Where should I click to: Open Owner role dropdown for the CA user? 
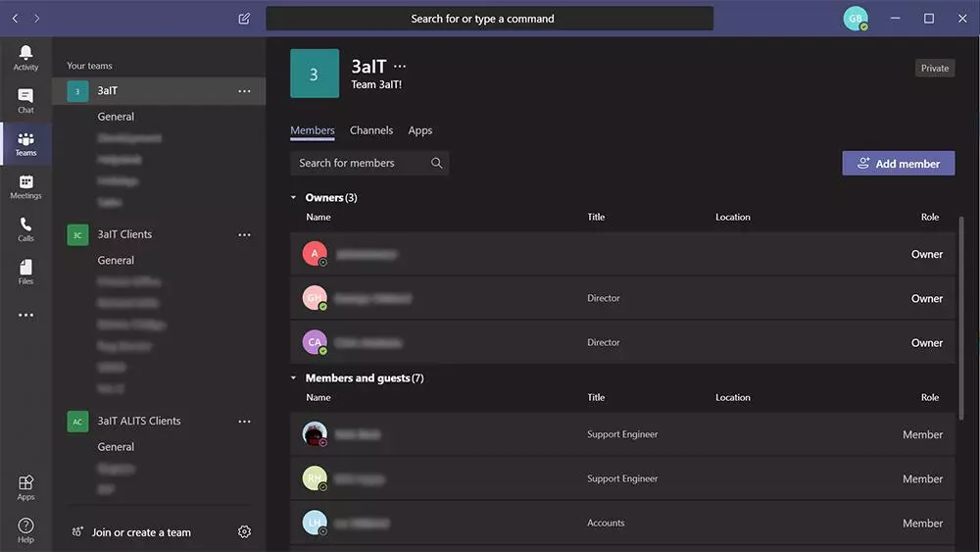[x=927, y=343]
